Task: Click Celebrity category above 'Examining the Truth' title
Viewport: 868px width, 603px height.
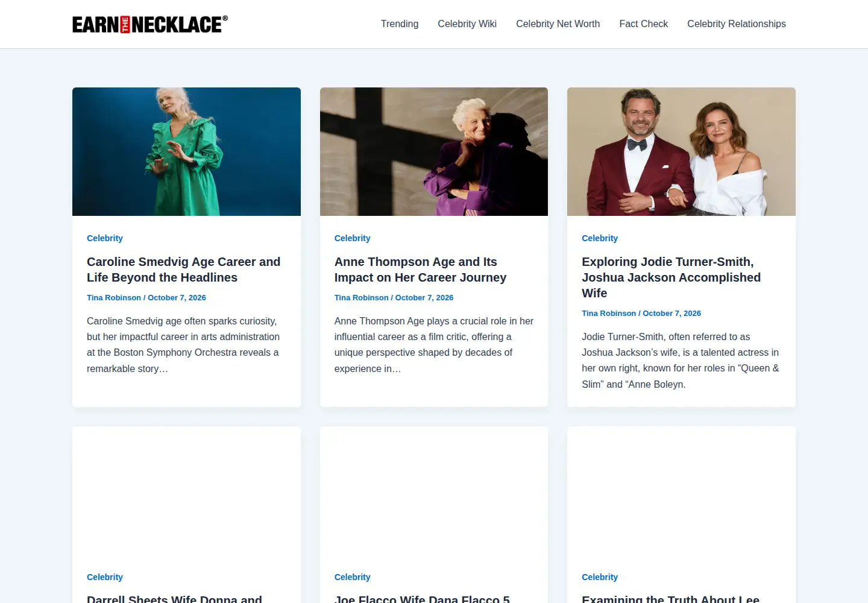Action: pyautogui.click(x=600, y=577)
